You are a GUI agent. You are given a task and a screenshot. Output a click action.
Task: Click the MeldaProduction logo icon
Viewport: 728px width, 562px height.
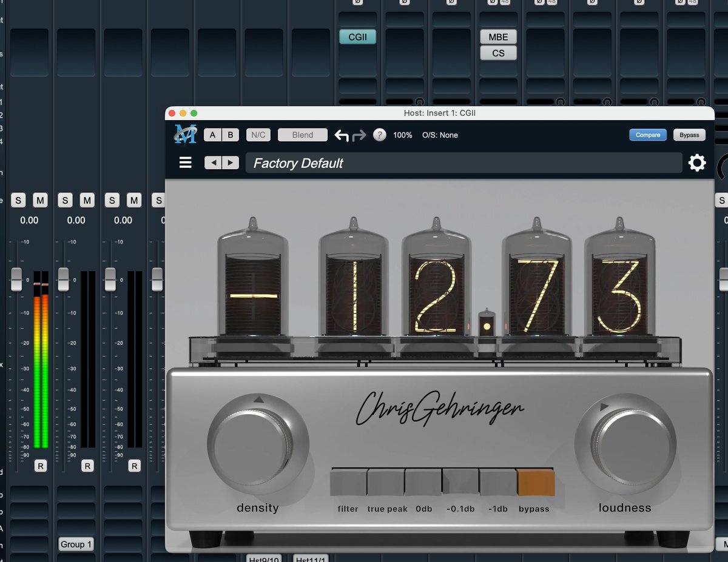pyautogui.click(x=185, y=135)
